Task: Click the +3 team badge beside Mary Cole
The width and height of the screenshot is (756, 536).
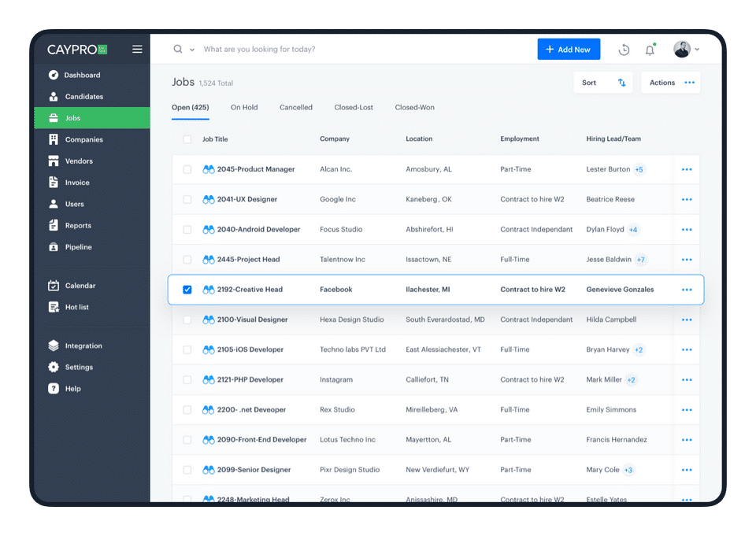Action: (x=628, y=470)
